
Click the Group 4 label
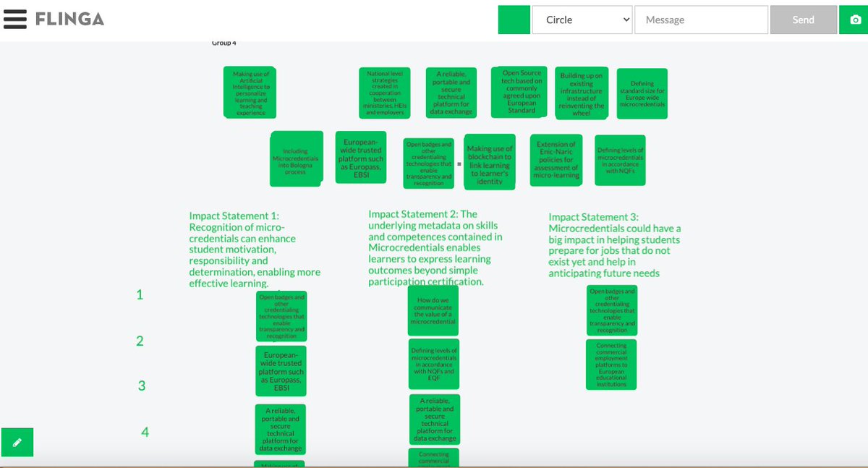pos(224,43)
